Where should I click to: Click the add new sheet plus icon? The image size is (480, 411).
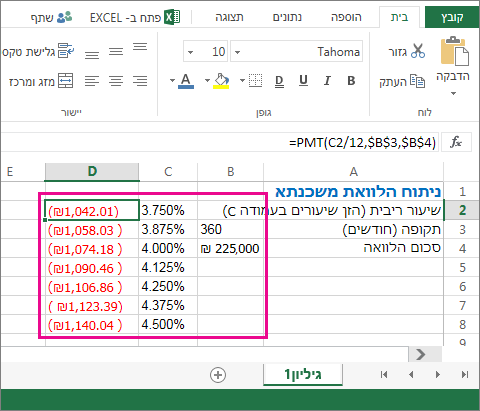click(218, 375)
